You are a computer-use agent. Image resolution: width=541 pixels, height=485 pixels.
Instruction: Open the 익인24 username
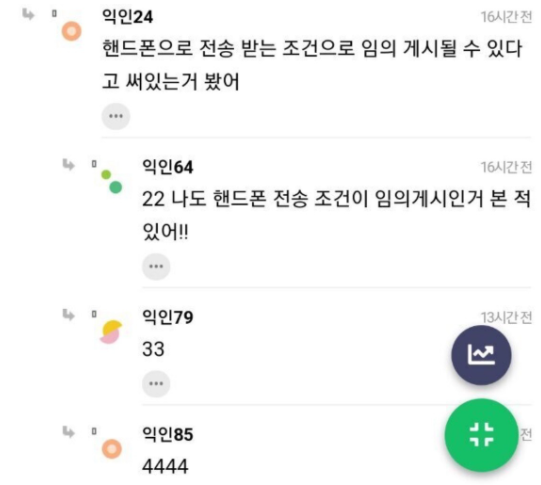pos(128,16)
